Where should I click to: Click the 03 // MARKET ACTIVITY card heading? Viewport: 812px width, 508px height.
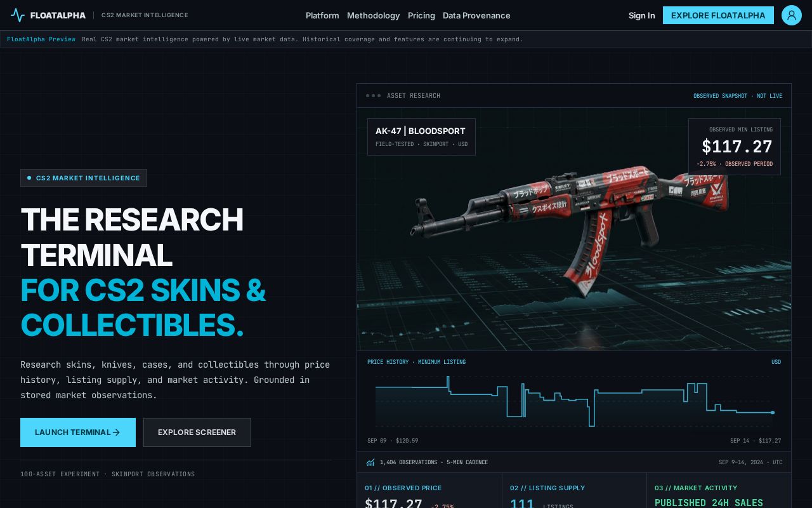(x=696, y=488)
